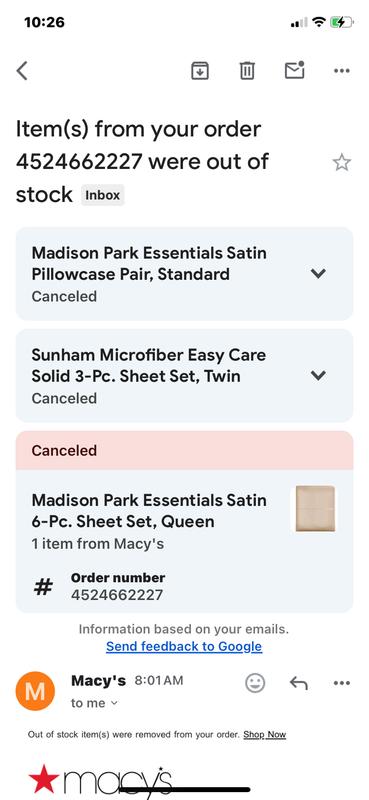This screenshot has width=369, height=800.
Task: Reply to Macy's with the reply arrow
Action: 299,683
